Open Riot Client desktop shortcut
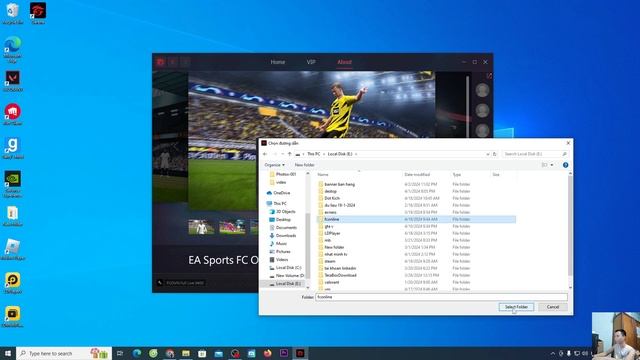This screenshot has height=360, width=640. click(13, 114)
